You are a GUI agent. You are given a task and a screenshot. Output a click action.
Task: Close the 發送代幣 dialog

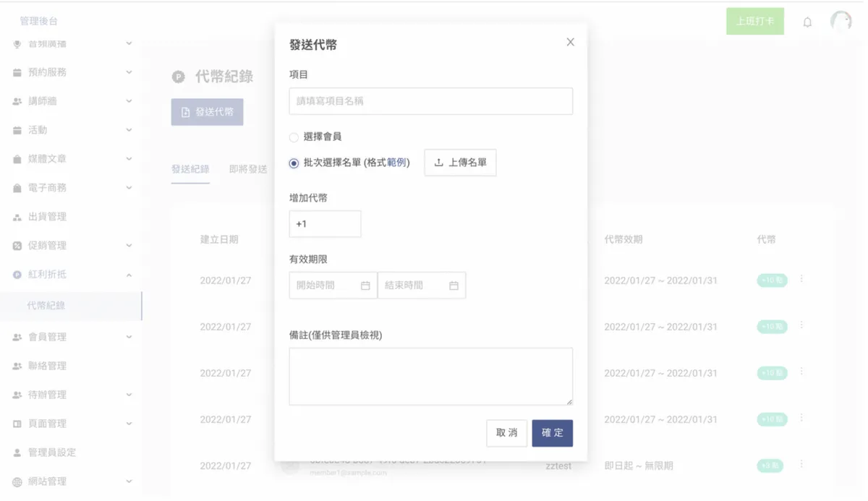pos(570,43)
